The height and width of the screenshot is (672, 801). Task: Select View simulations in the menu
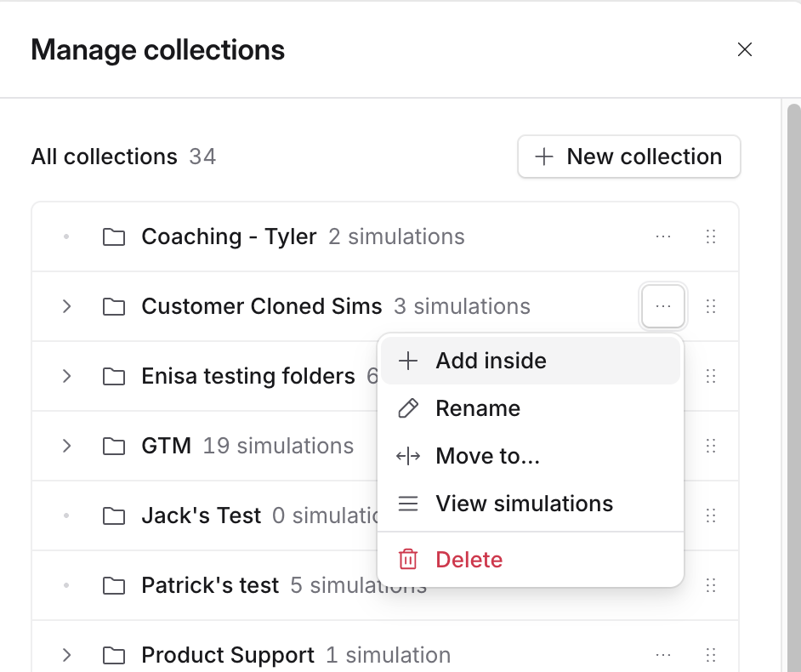point(531,504)
